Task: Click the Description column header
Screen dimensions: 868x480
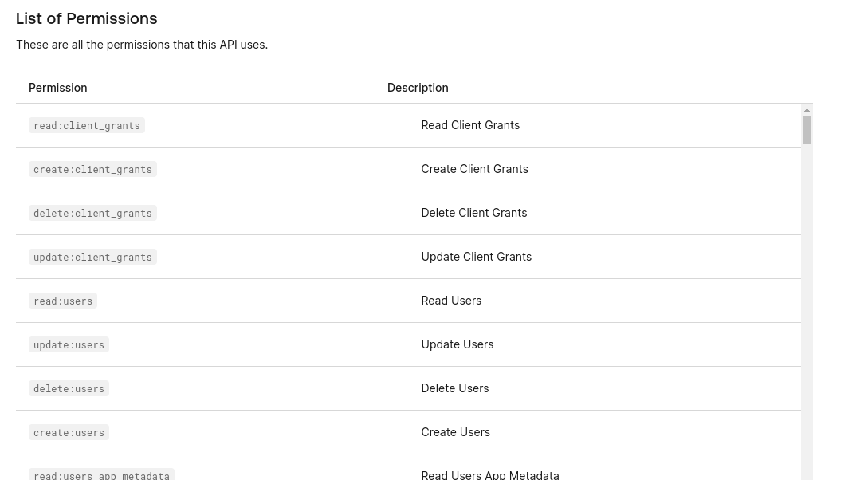Action: [x=418, y=88]
